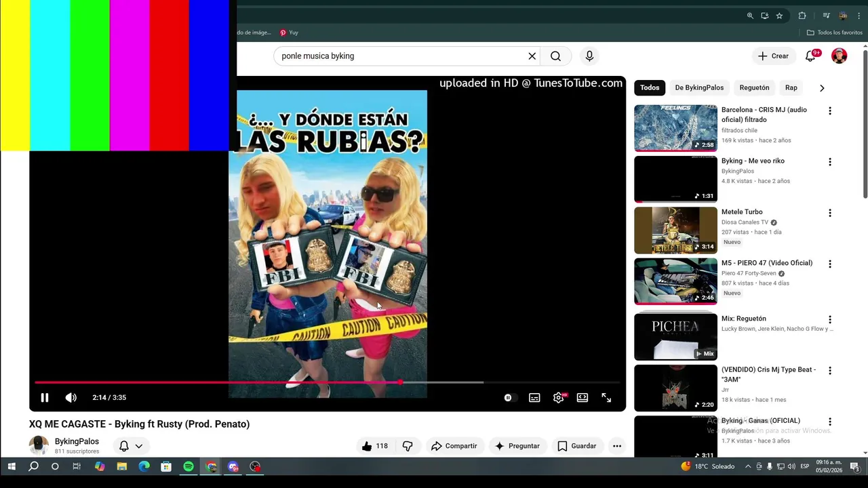The height and width of the screenshot is (488, 868).
Task: Click the Compartir share button
Action: (x=454, y=446)
